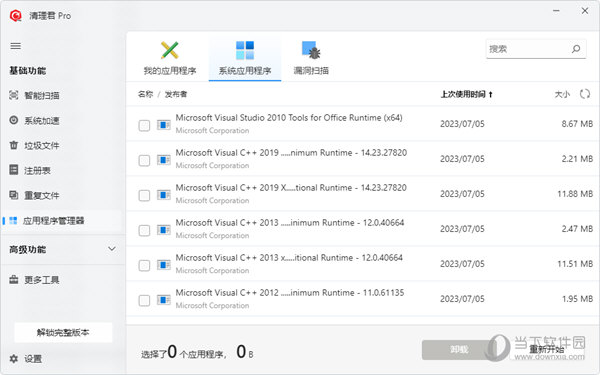Click the 系统应用程序 windows tile icon
The image size is (600, 375).
(245, 50)
